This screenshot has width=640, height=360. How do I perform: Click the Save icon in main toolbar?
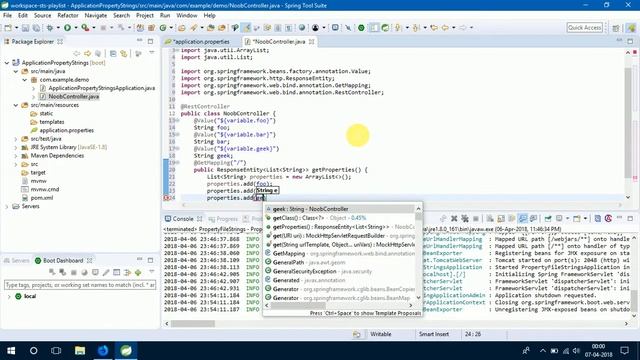[x=25, y=28]
